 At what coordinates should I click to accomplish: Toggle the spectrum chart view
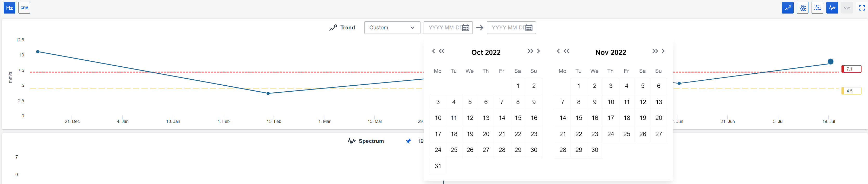[x=832, y=8]
